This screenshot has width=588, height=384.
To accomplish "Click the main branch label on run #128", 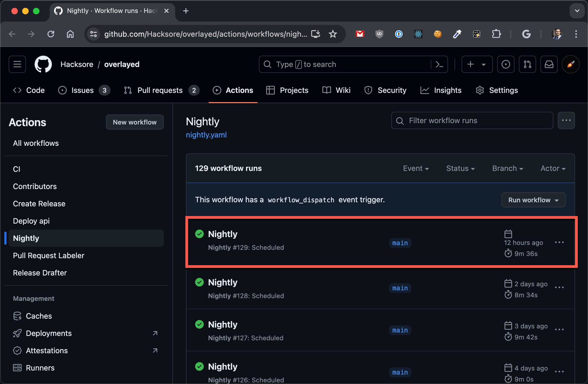I will 400,288.
